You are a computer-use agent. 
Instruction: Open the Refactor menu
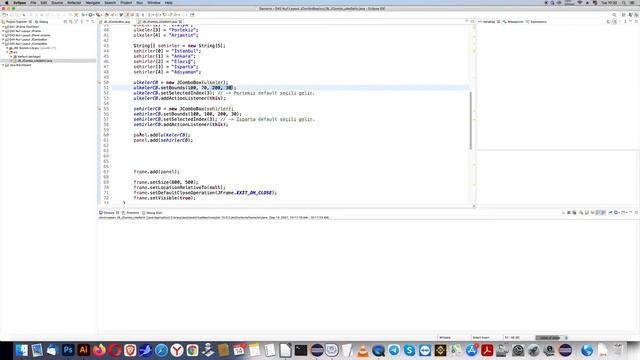point(74,2)
